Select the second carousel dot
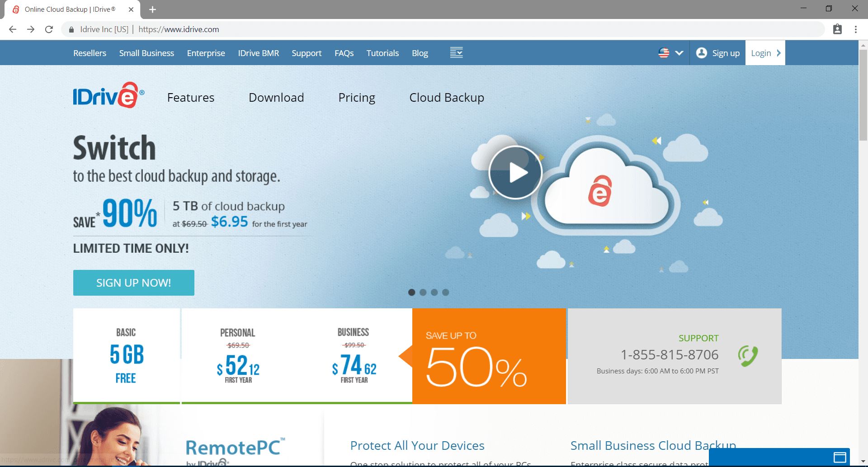The image size is (868, 467). 423,292
